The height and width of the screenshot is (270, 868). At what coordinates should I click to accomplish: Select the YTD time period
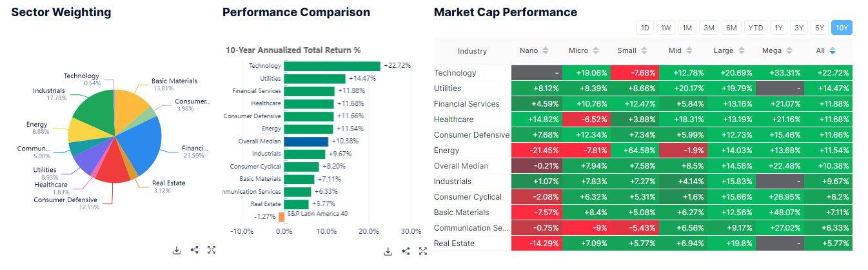(756, 27)
